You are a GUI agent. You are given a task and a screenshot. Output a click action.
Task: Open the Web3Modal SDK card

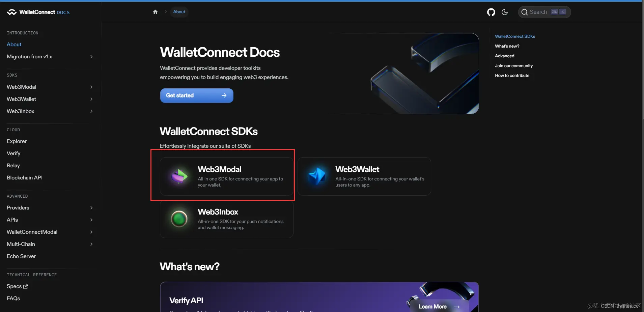(227, 176)
